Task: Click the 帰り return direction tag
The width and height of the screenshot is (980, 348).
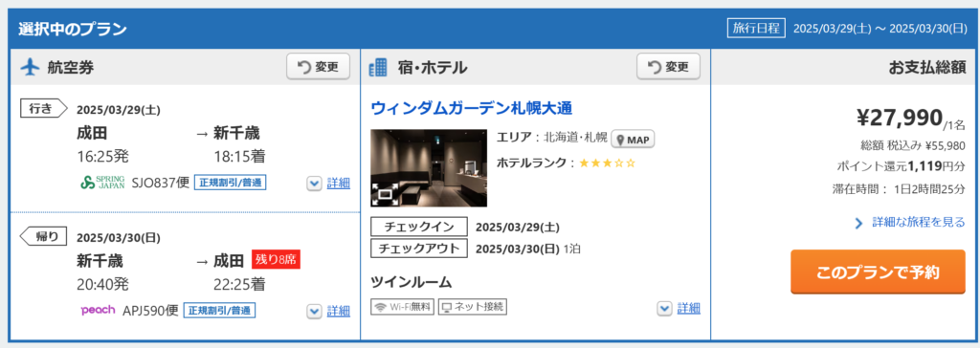Action: [x=44, y=236]
